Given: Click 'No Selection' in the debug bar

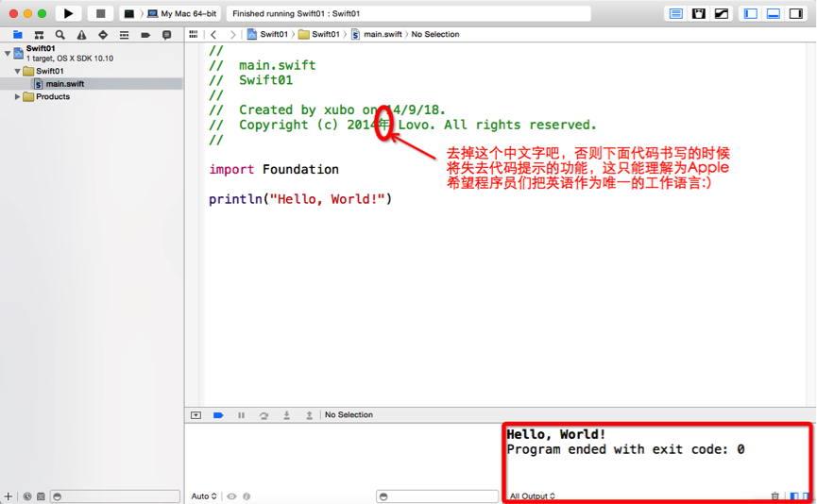Looking at the screenshot, I should coord(349,415).
